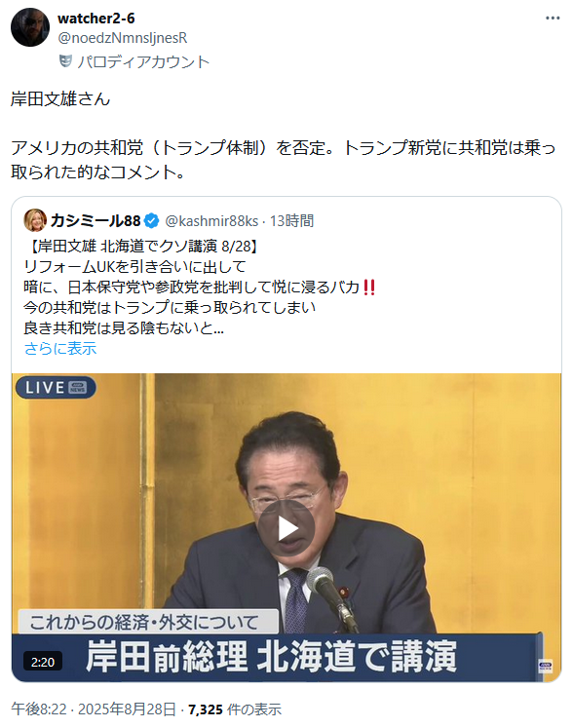Viewport: 573px width, 728px height.
Task: Open watcher2-6 display name link
Action: click(96, 19)
